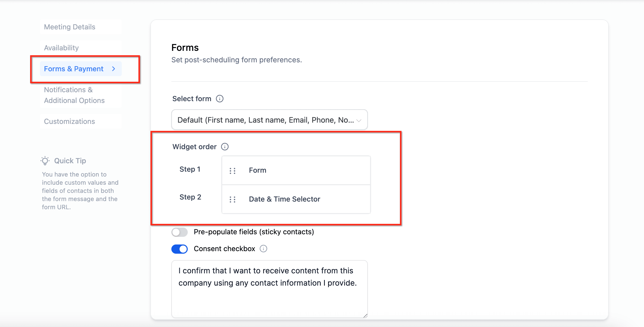Open the Meeting Details section

pyautogui.click(x=70, y=27)
